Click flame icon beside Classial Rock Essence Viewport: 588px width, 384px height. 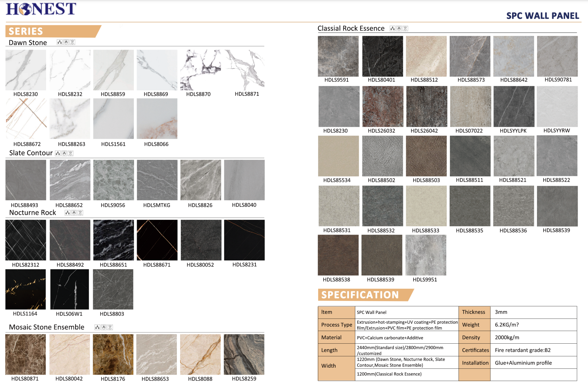tap(399, 28)
